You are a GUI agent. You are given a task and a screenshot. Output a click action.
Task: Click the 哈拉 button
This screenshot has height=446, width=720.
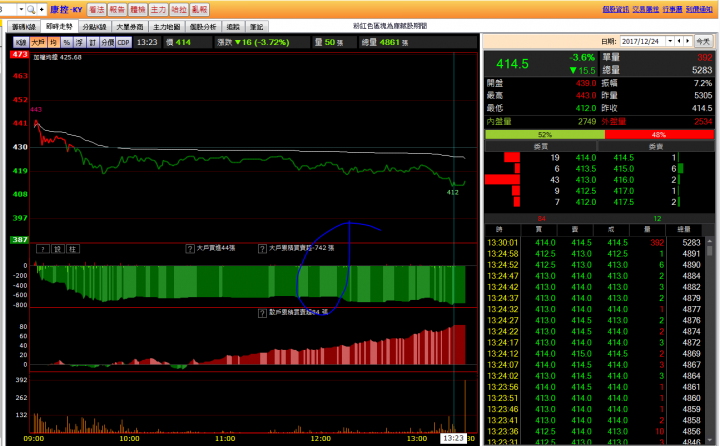click(179, 9)
